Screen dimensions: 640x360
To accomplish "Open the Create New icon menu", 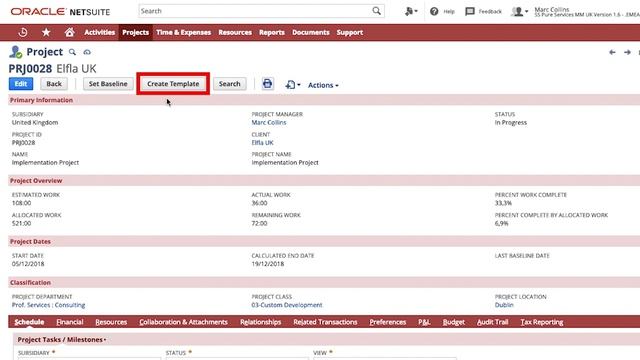I will point(411,11).
